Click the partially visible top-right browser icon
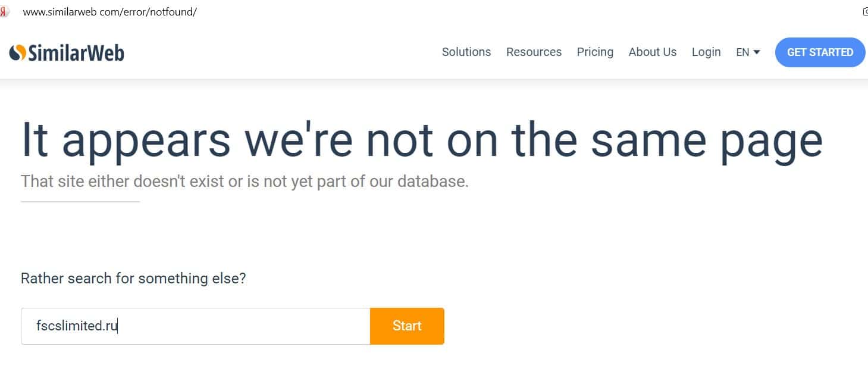This screenshot has width=868, height=381. tap(864, 11)
